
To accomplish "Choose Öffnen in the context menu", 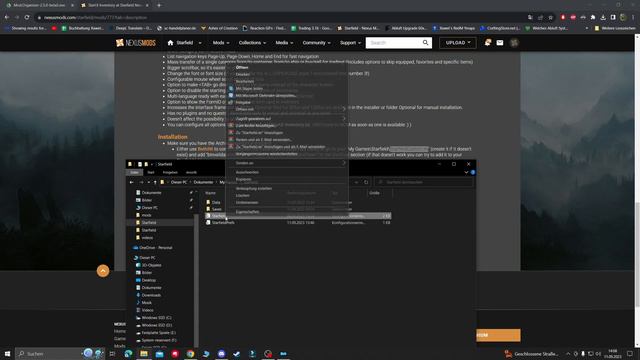I will tap(242, 67).
